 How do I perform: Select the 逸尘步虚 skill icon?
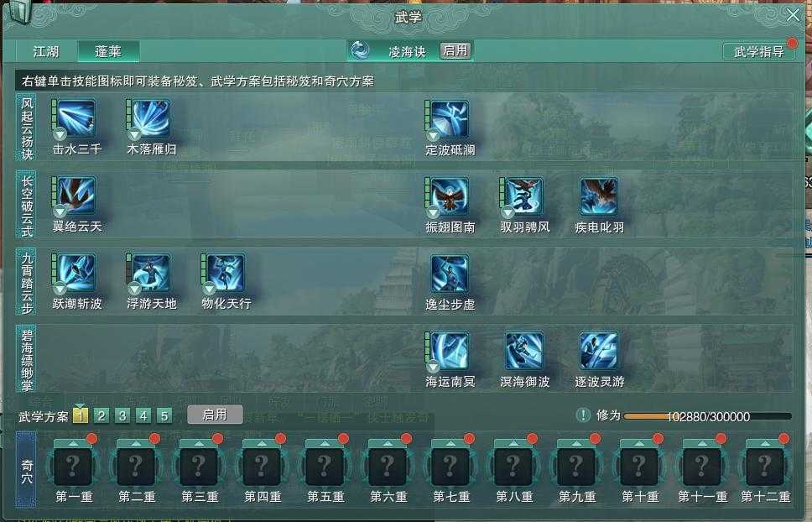pyautogui.click(x=449, y=274)
